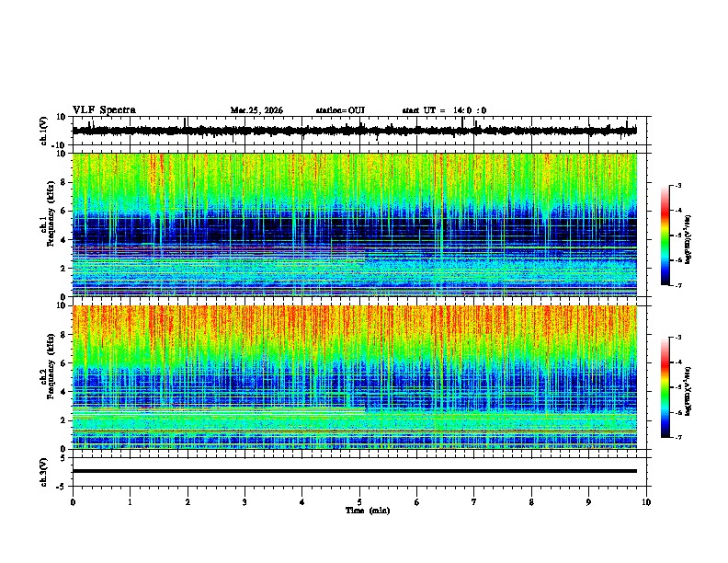The height and width of the screenshot is (563, 728).
Task: Click the ch.1 color scale bar
Action: pyautogui.click(x=665, y=236)
